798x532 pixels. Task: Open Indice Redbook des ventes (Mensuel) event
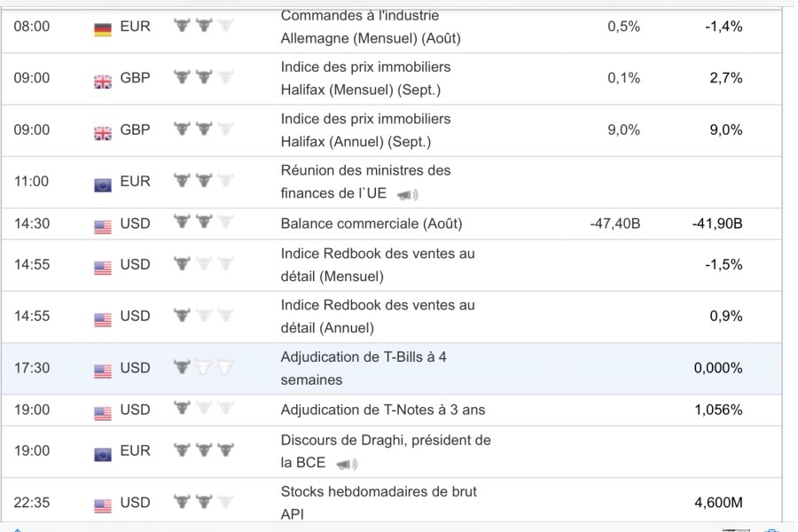(378, 264)
